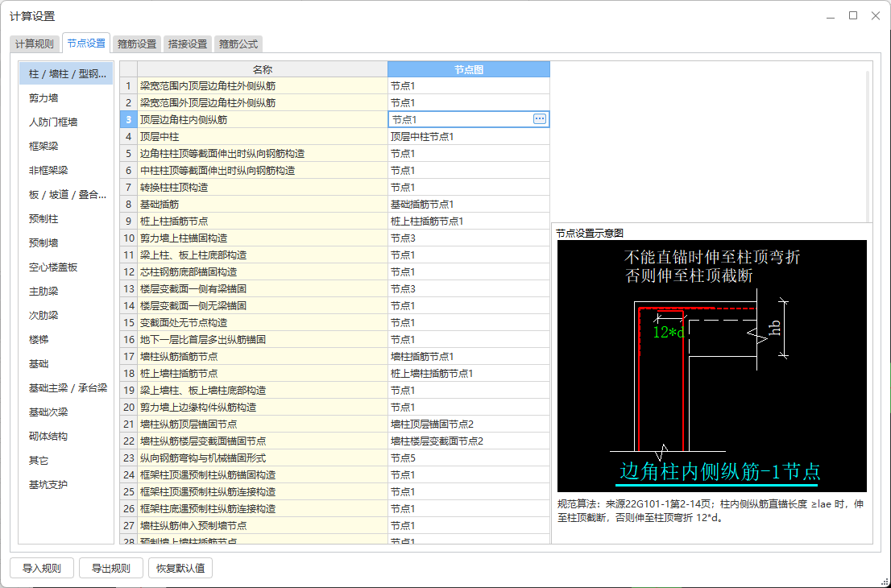Select the 基坑支护 category
Viewport: 891px width, 588px height.
(67, 485)
